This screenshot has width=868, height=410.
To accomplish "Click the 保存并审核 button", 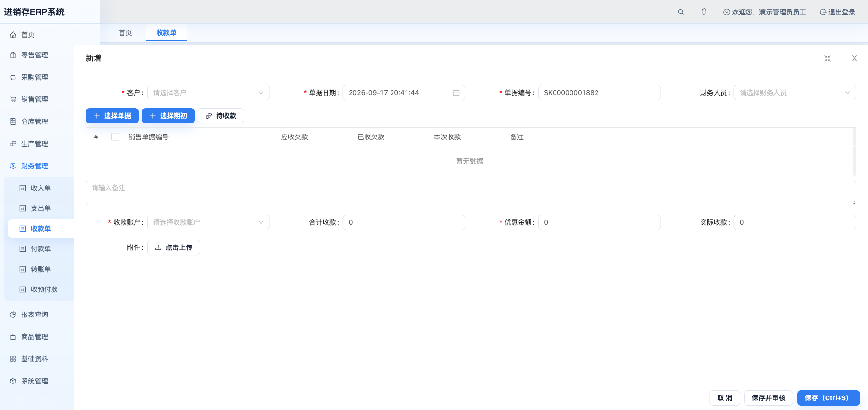I will 769,398.
